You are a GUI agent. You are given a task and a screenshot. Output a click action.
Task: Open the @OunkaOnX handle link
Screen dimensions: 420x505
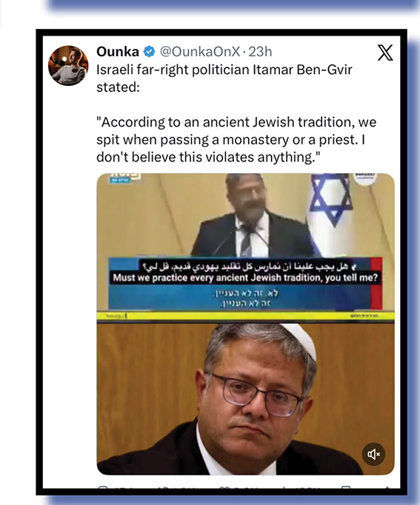point(200,52)
